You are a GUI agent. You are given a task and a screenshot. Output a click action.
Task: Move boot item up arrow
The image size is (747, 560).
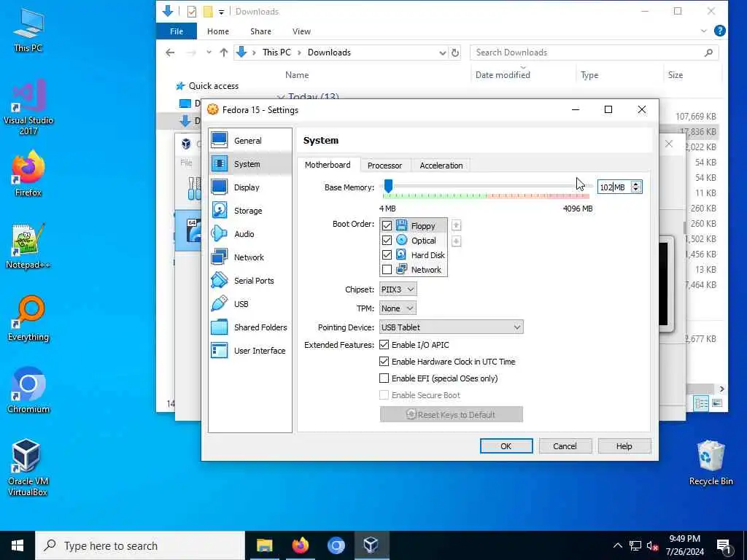(x=456, y=225)
